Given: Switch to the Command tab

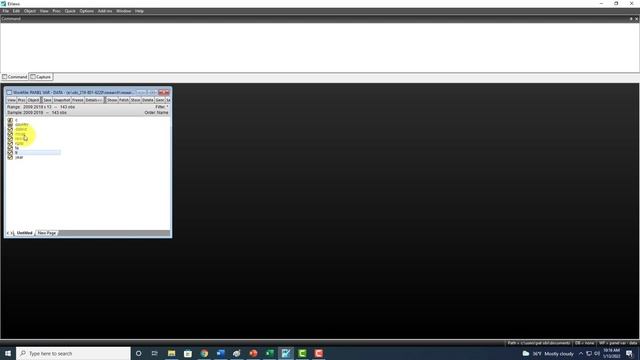Looking at the screenshot, I should coord(15,77).
